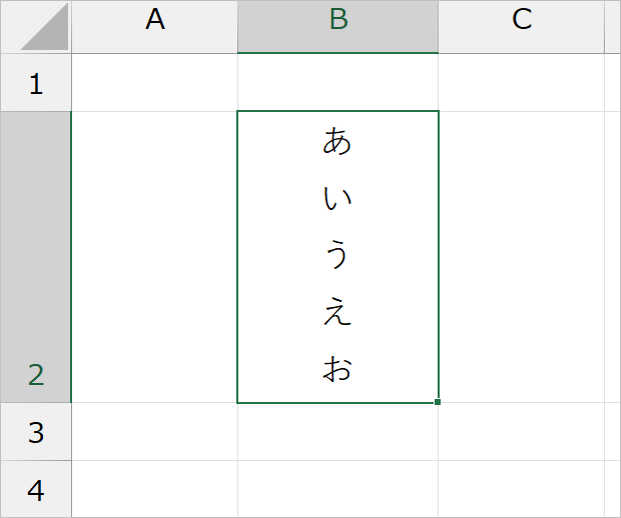This screenshot has width=621, height=518.
Task: Select cell A2
Action: pos(154,257)
